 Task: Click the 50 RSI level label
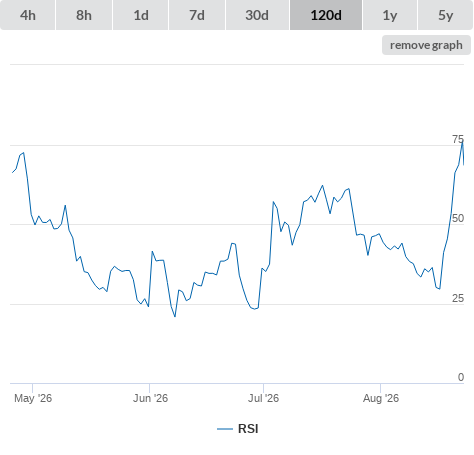point(458,218)
